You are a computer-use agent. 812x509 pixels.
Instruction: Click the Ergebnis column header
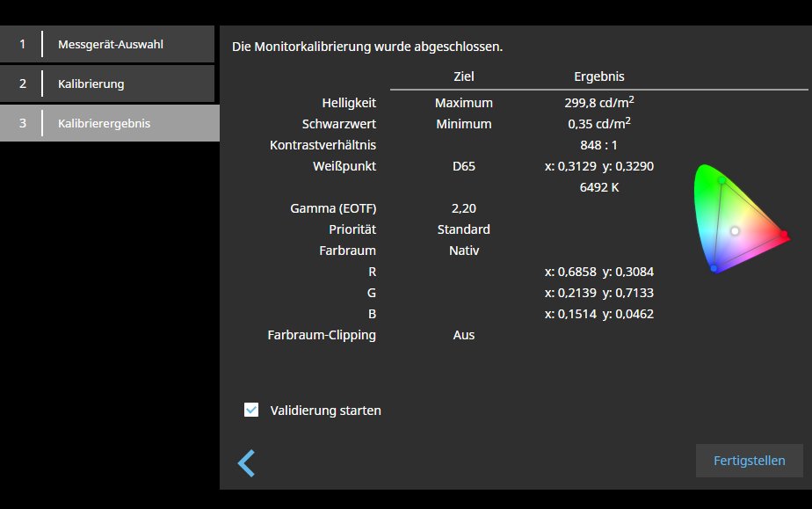(598, 76)
